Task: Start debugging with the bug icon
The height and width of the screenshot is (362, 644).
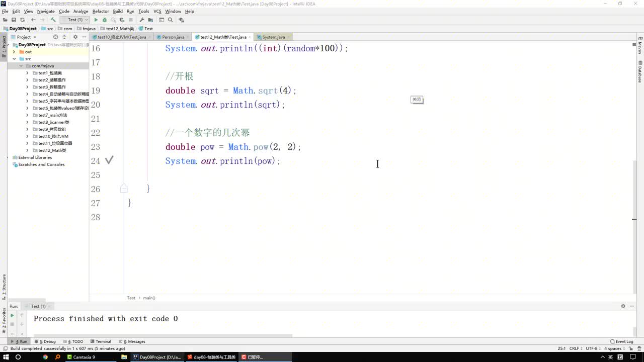Action: click(105, 20)
